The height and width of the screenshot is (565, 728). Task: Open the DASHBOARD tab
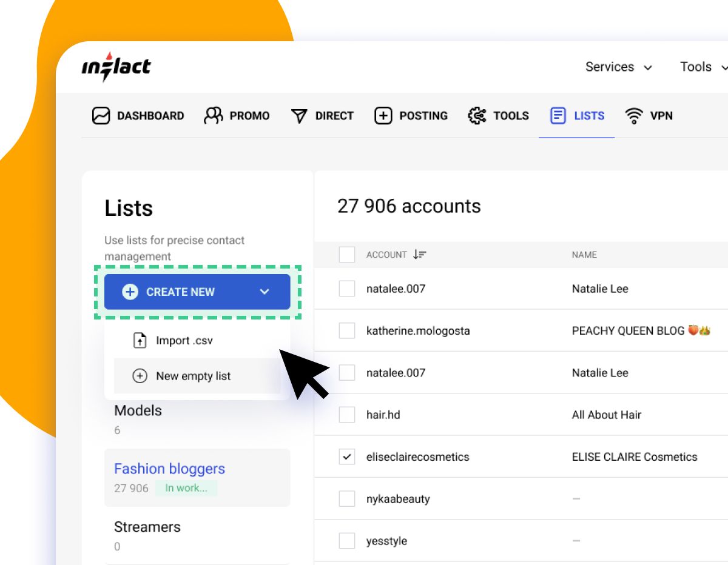point(138,115)
